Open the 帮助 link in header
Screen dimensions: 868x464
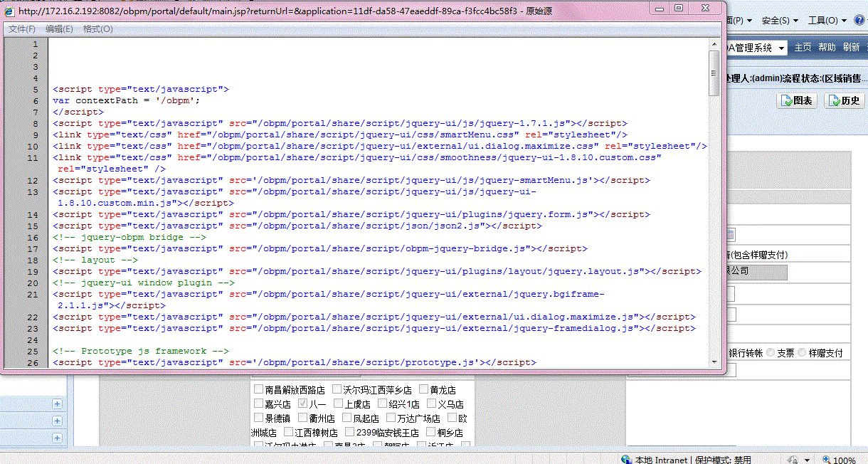827,48
